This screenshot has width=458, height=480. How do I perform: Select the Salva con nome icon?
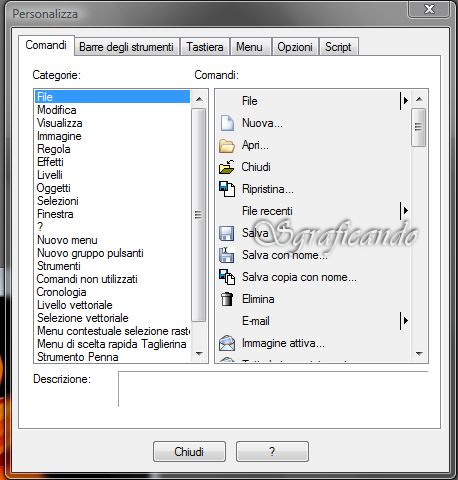226,255
